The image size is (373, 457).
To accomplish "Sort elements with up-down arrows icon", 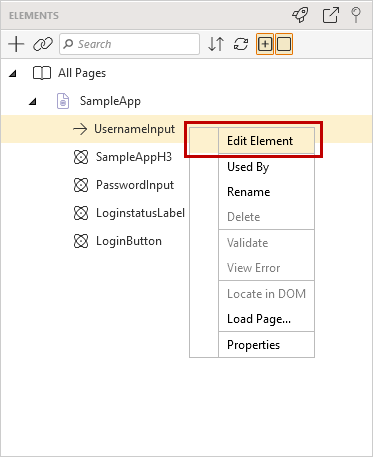I will [216, 44].
